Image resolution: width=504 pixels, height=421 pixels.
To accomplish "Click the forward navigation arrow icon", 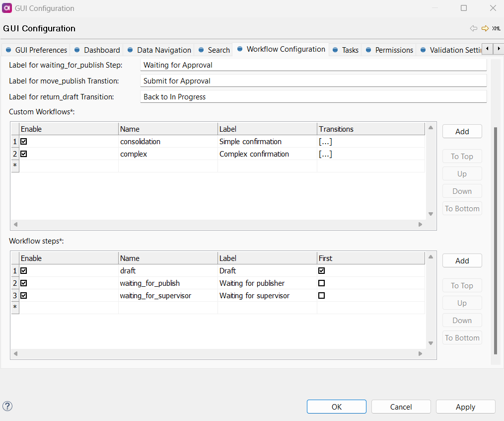I will (485, 28).
